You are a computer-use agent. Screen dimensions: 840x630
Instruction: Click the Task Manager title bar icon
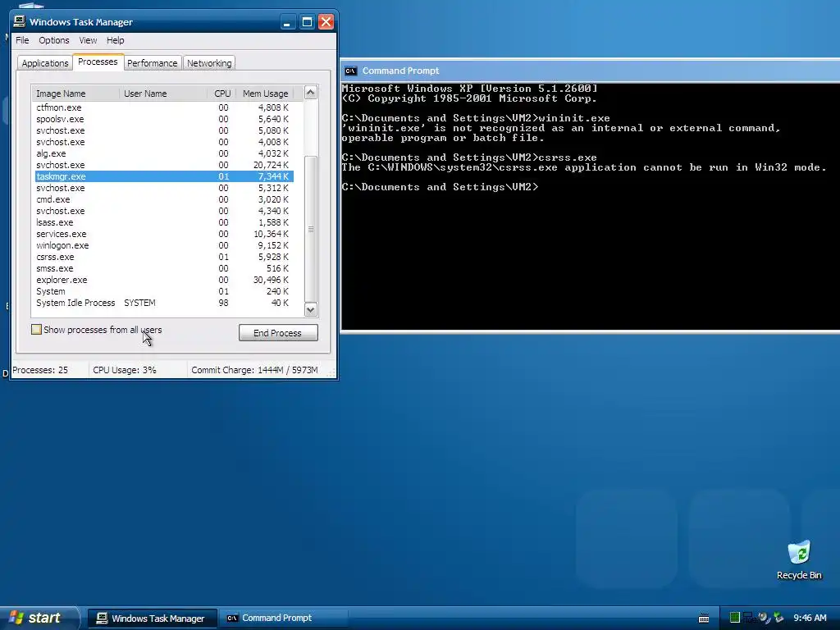point(20,21)
